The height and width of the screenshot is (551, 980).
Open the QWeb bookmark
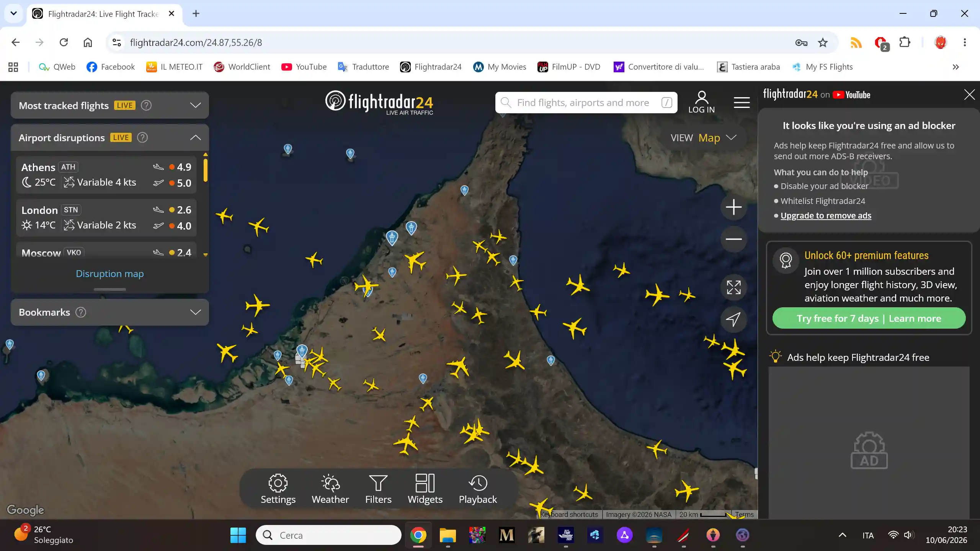click(x=57, y=67)
